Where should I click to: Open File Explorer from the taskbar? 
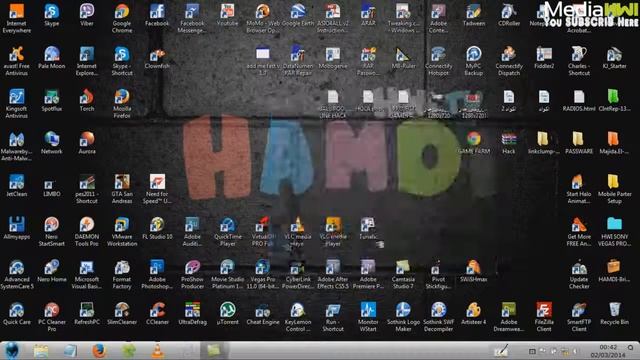tap(41, 351)
